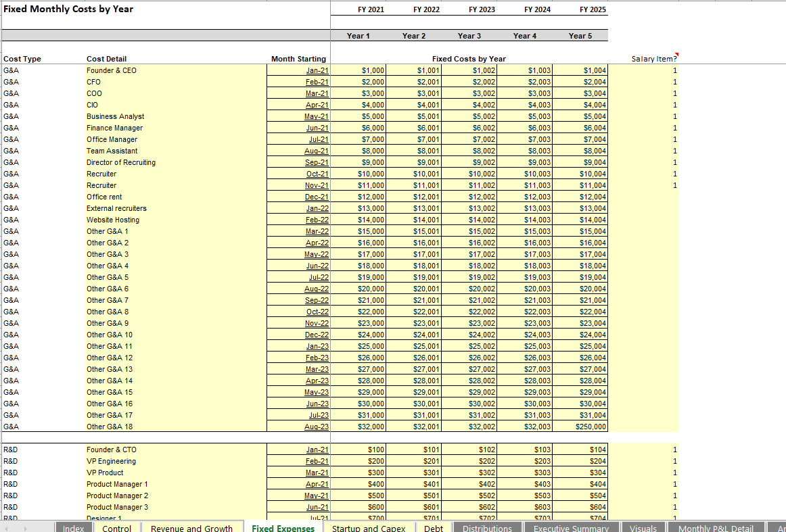The image size is (786, 532).
Task: Click the Director of Recruiting cell
Action: pos(176,162)
